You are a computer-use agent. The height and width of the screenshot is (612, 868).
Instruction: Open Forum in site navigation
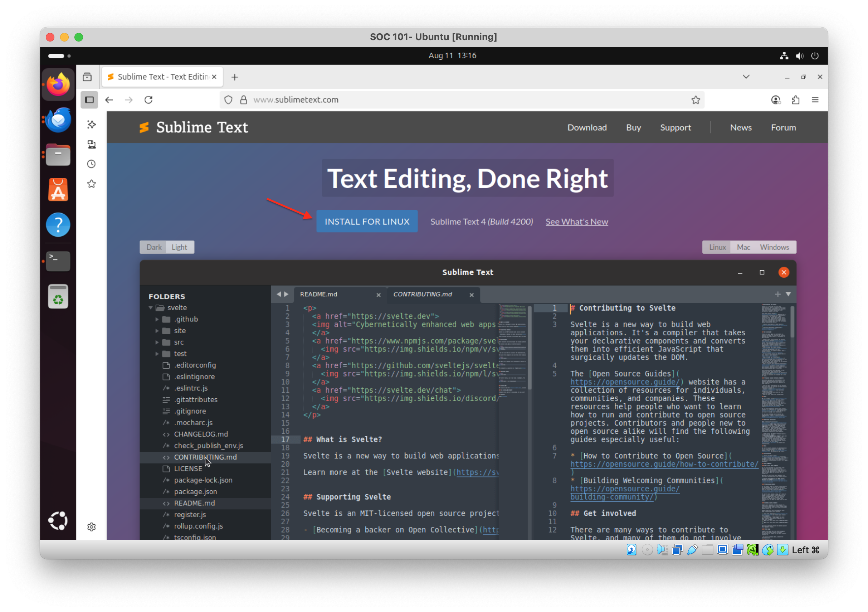click(x=783, y=127)
